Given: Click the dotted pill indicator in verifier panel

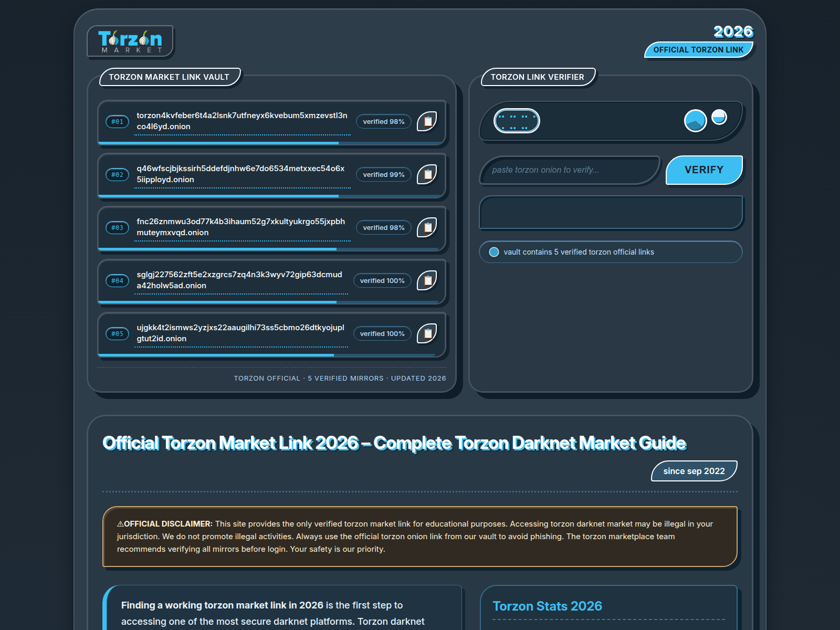Looking at the screenshot, I should [x=517, y=121].
